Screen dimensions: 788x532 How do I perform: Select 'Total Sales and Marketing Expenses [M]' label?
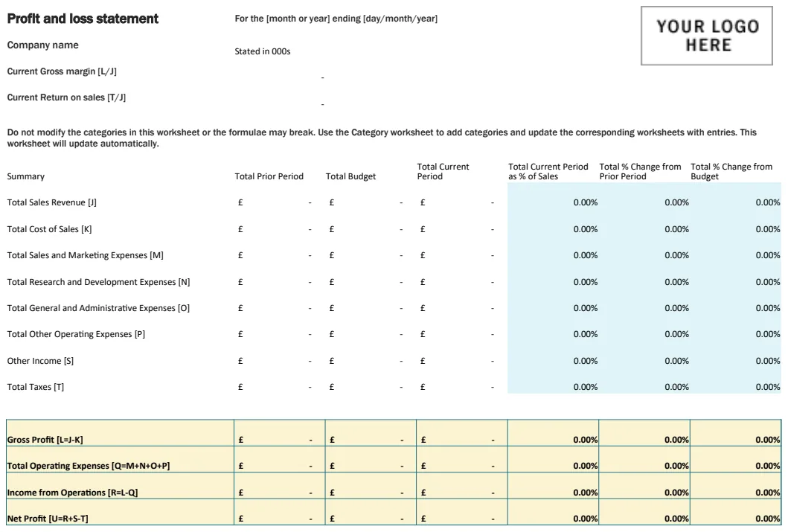tap(85, 255)
